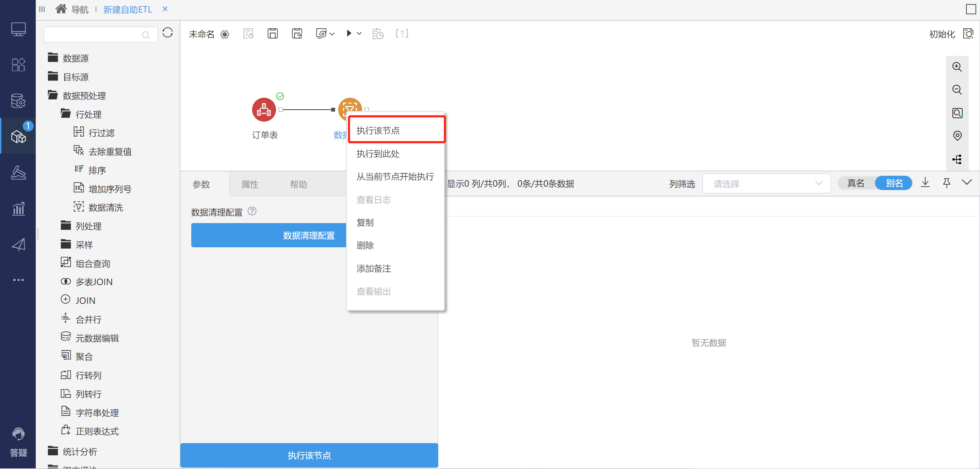This screenshot has width=980, height=469.
Task: Select 数据清洗 in the tree
Action: pos(99,207)
